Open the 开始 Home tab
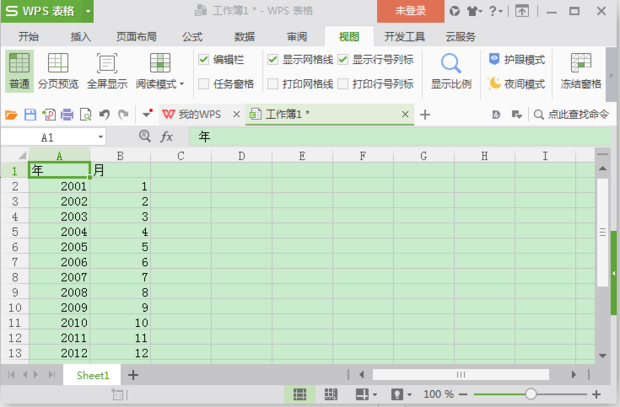This screenshot has width=620, height=407. click(28, 37)
